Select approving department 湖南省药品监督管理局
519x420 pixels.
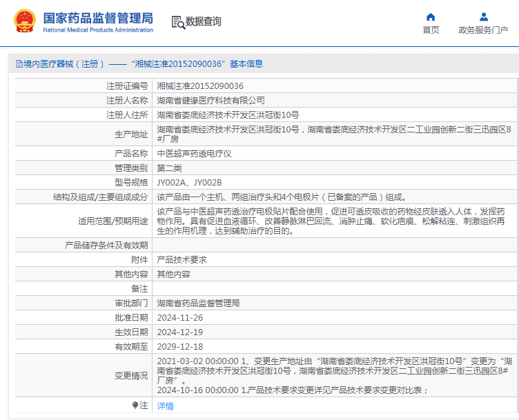coord(198,303)
